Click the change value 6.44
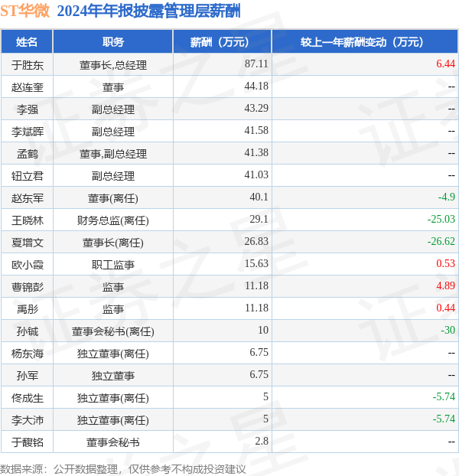This screenshot has width=459, height=476. (445, 64)
